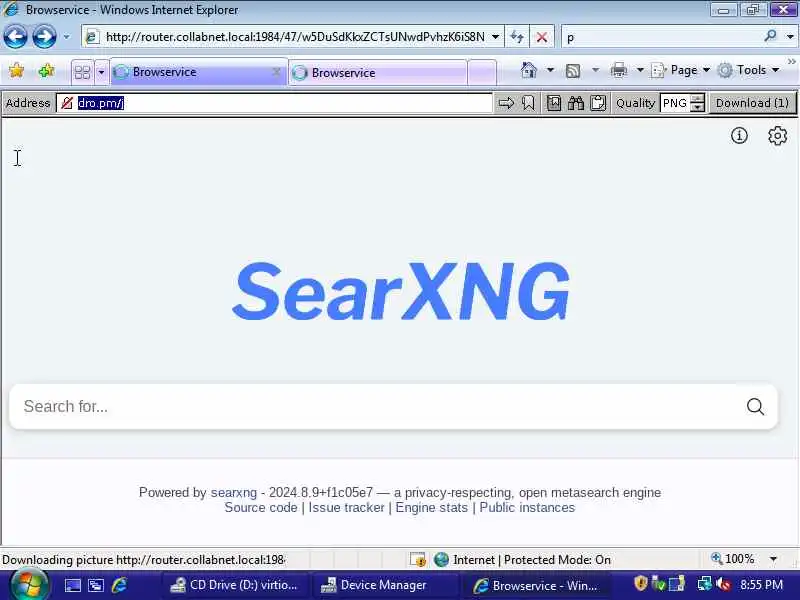Click the 8:55 PM clock

pos(761,585)
